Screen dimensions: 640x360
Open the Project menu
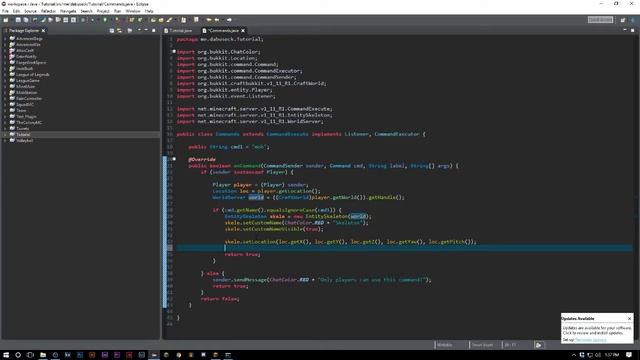click(x=103, y=11)
